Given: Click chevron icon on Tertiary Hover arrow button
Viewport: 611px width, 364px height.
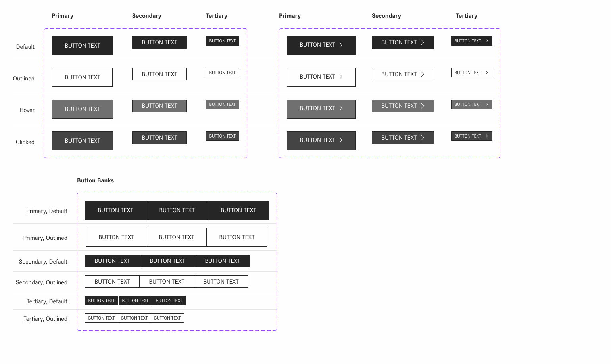Looking at the screenshot, I should click(x=487, y=104).
